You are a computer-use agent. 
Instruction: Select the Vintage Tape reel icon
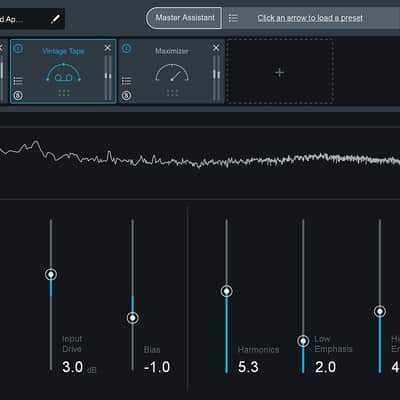[x=63, y=73]
